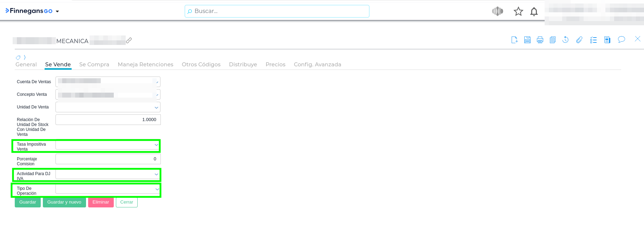Viewport: 644px width, 239px height.
Task: Click the tag icon above the tabs
Action: [18, 58]
